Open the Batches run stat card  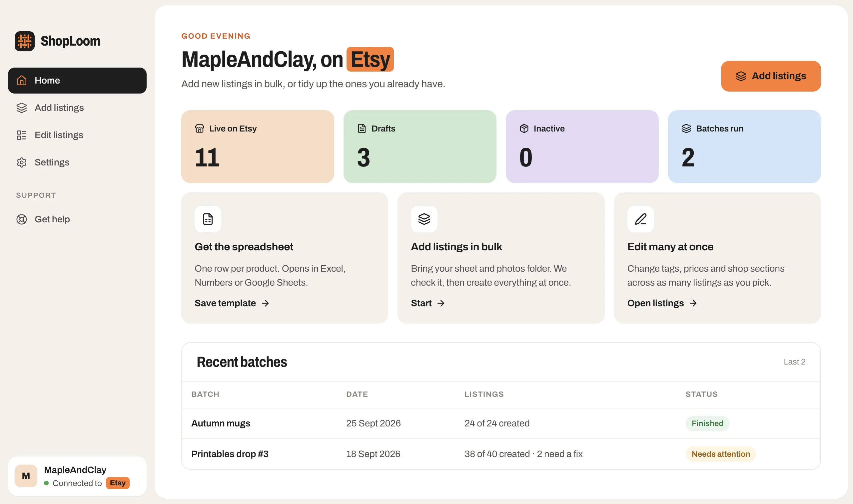(x=744, y=147)
